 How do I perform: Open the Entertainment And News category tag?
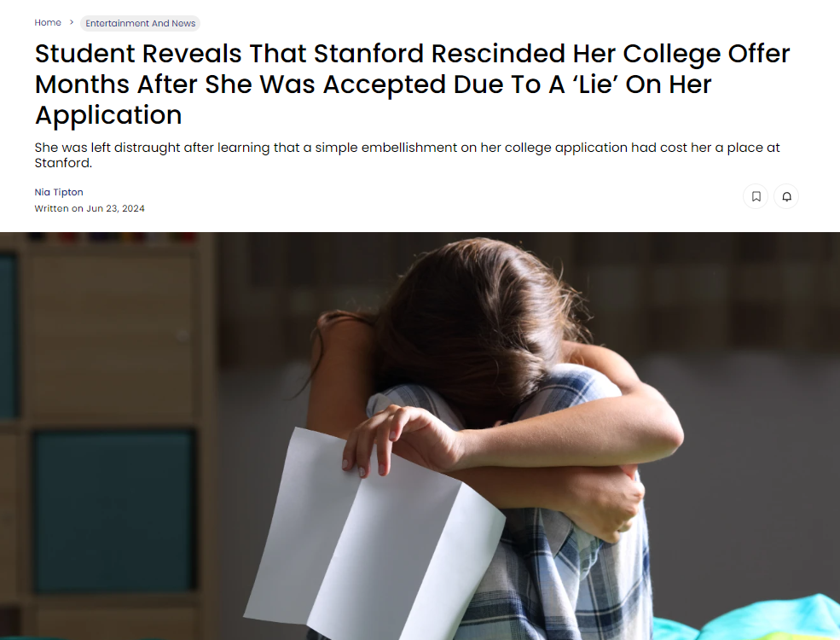[141, 23]
